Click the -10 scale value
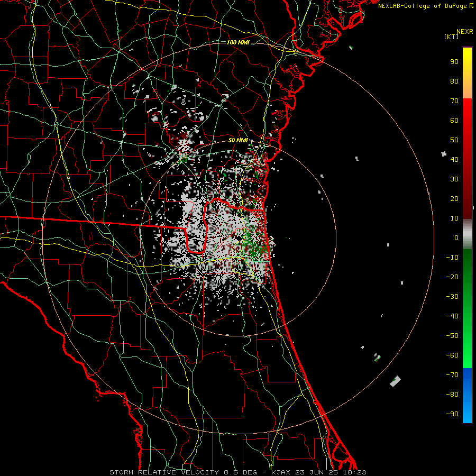This screenshot has width=476, height=476. pos(452,258)
